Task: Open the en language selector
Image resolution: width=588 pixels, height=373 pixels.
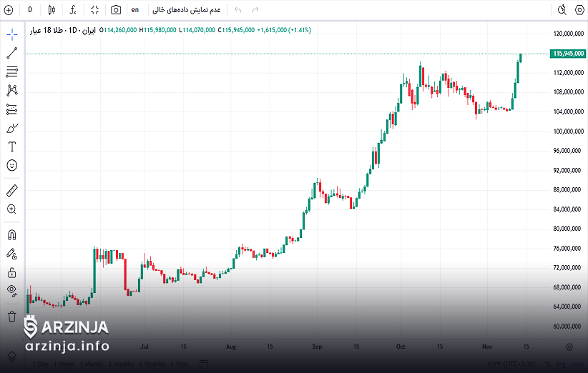Action: coord(135,10)
